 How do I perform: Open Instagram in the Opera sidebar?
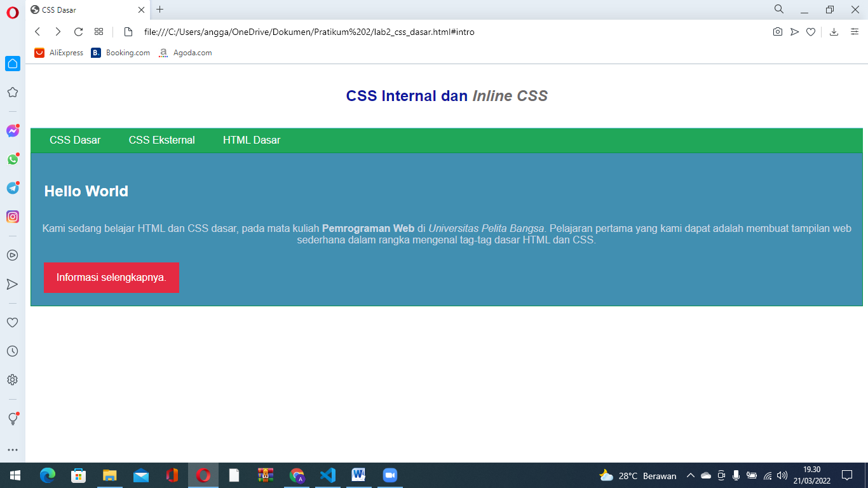click(x=12, y=217)
